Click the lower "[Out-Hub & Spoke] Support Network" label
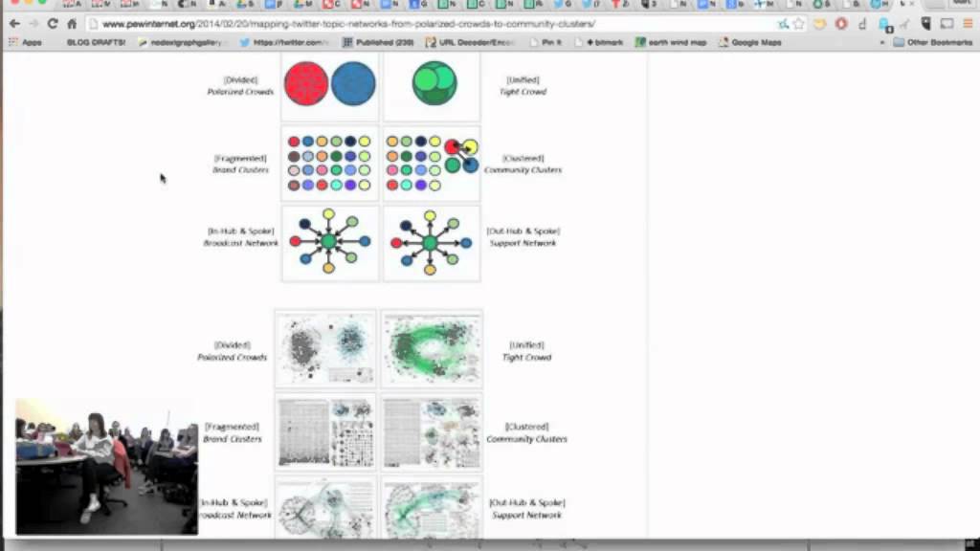Viewport: 980px width, 551px height. (527, 509)
